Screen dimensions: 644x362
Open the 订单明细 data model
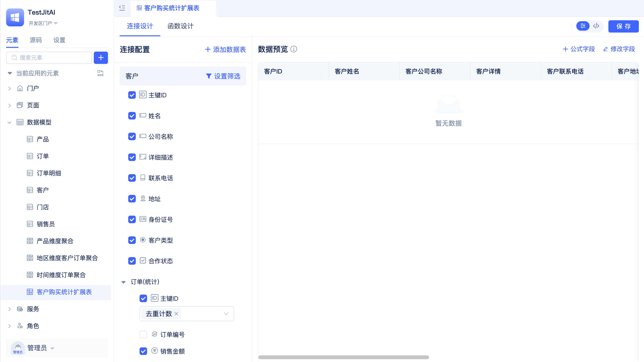point(49,173)
